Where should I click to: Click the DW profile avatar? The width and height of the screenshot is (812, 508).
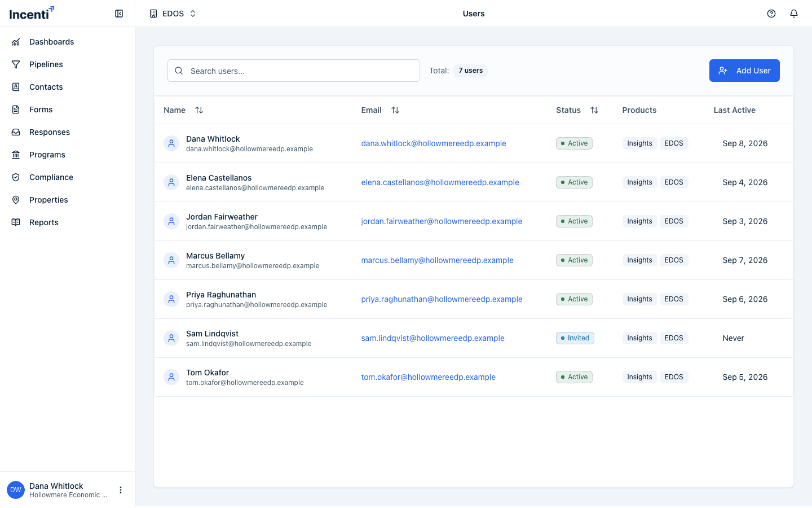click(16, 490)
